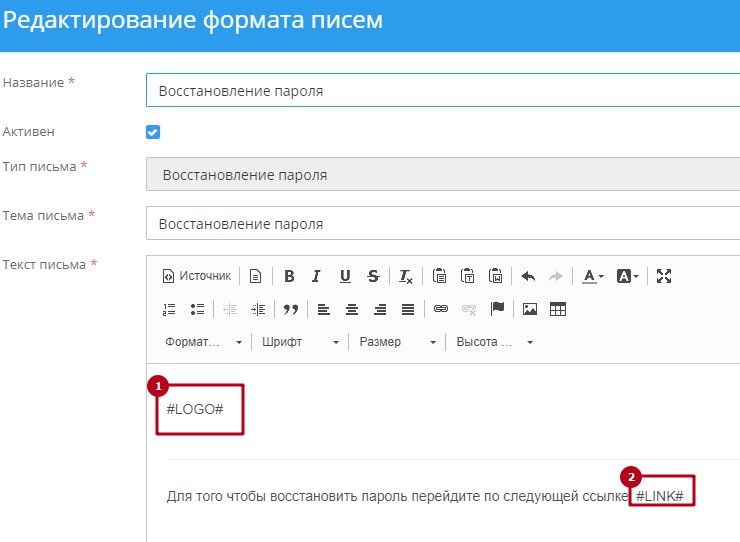
Task: Open the text color picker
Action: (x=592, y=276)
